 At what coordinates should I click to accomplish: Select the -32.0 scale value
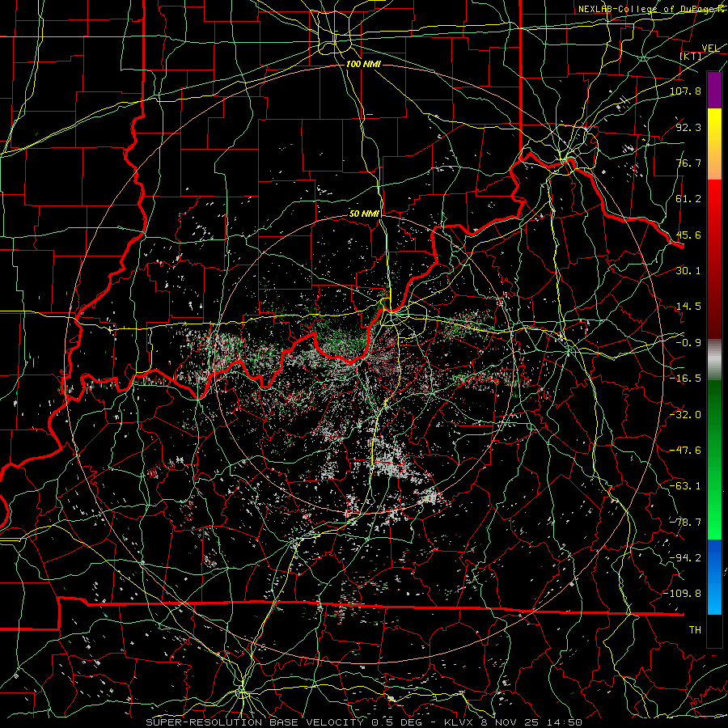click(x=685, y=415)
